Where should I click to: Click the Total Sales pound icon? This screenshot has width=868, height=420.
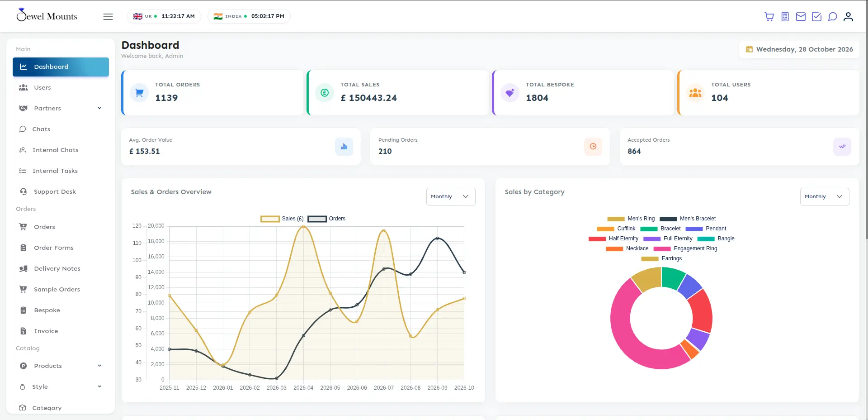(325, 93)
